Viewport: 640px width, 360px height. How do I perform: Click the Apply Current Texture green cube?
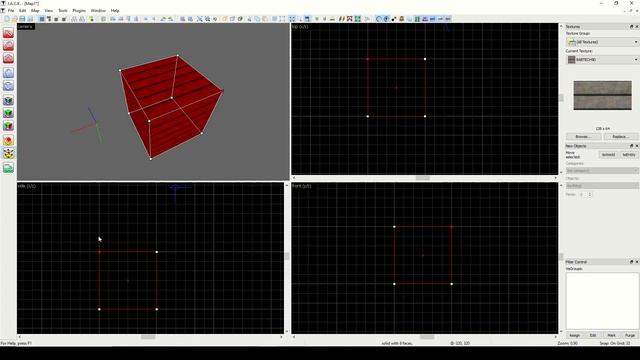click(8, 113)
